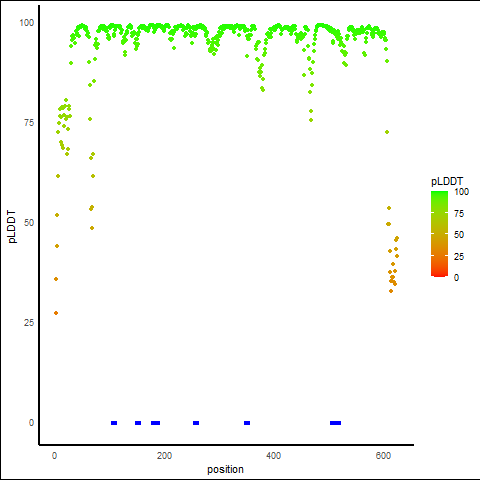Click the blue bar near position 350
The height and width of the screenshot is (480, 480).
(247, 423)
